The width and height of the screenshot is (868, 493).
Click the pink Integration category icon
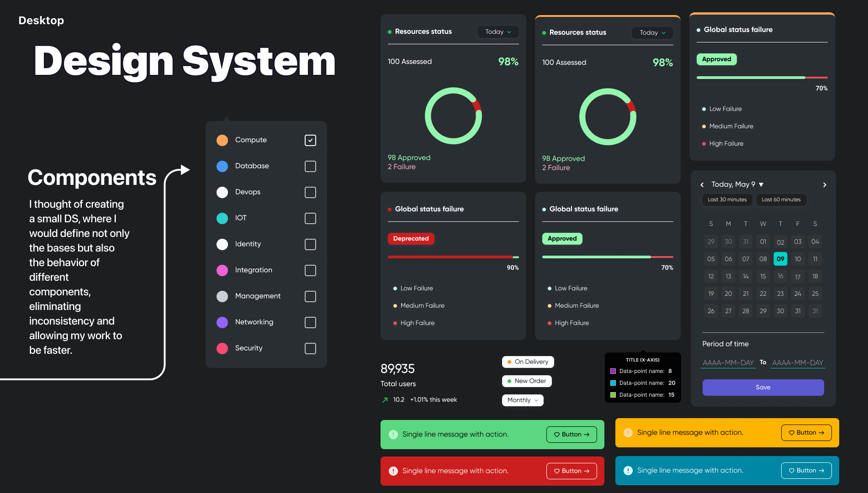[x=222, y=270]
